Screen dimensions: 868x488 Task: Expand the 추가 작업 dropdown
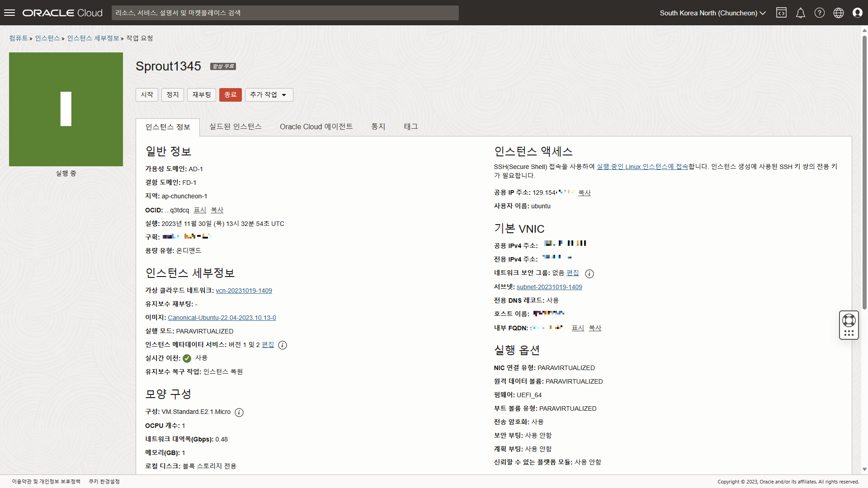pos(269,95)
